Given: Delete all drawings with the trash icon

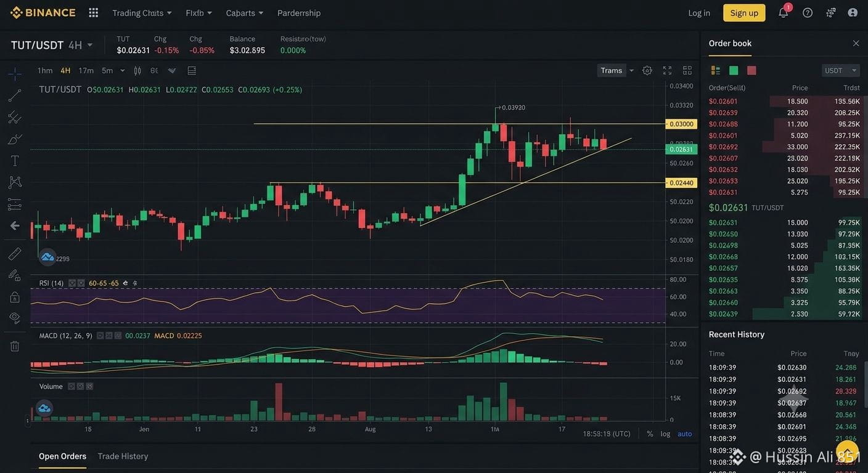Looking at the screenshot, I should pos(15,346).
